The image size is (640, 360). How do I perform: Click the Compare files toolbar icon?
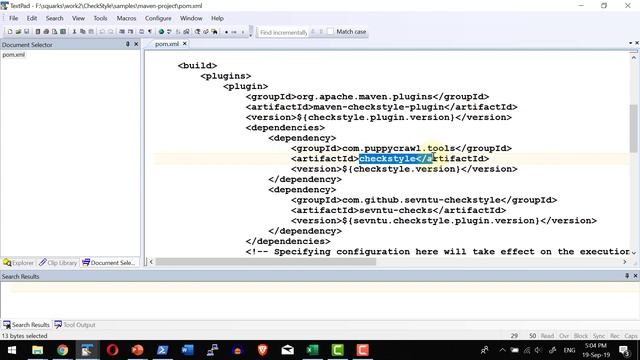pyautogui.click(x=186, y=31)
